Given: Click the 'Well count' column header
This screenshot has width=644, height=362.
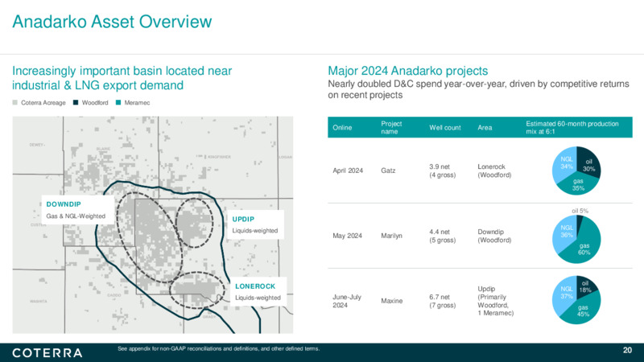Looking at the screenshot, I should (445, 128).
